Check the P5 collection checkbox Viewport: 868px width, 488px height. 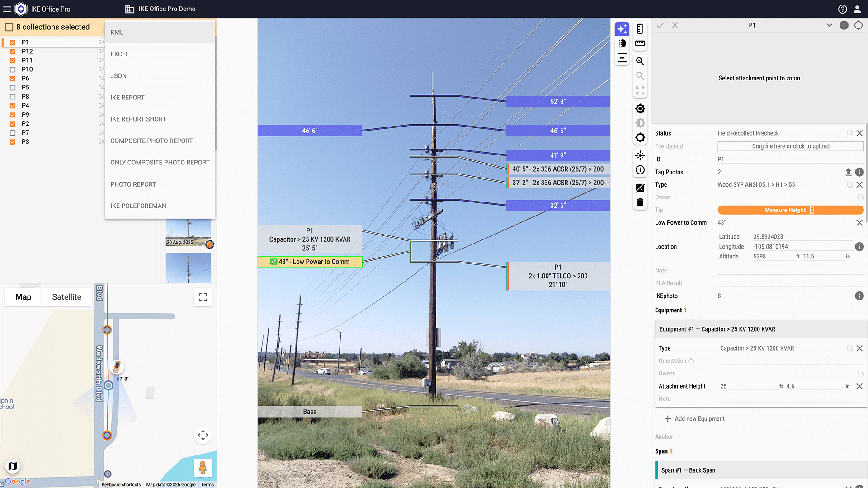click(13, 88)
